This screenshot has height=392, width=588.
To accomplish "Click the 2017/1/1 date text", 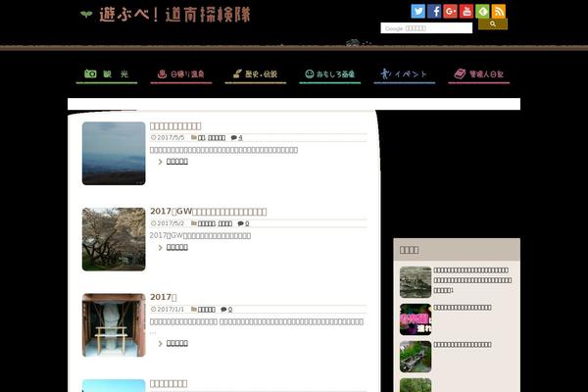I will (171, 310).
